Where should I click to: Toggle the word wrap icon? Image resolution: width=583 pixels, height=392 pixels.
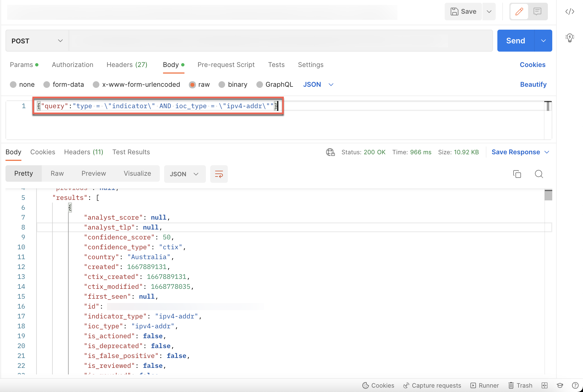(219, 174)
